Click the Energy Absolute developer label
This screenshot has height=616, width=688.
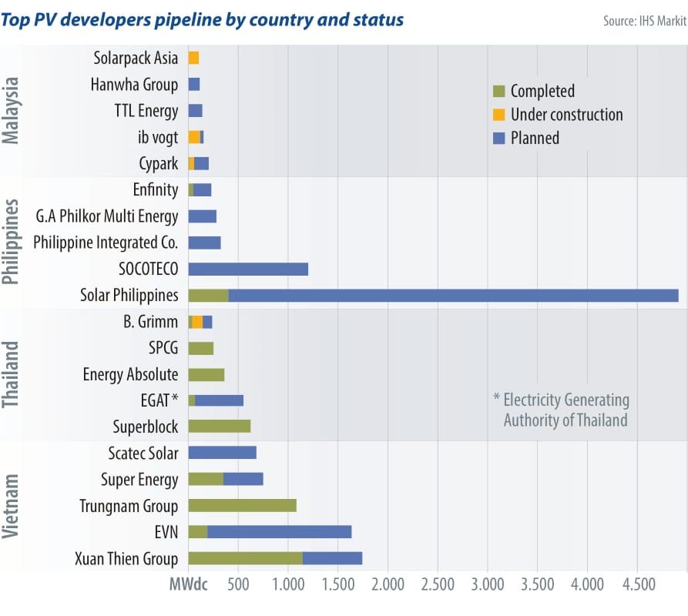pos(130,375)
